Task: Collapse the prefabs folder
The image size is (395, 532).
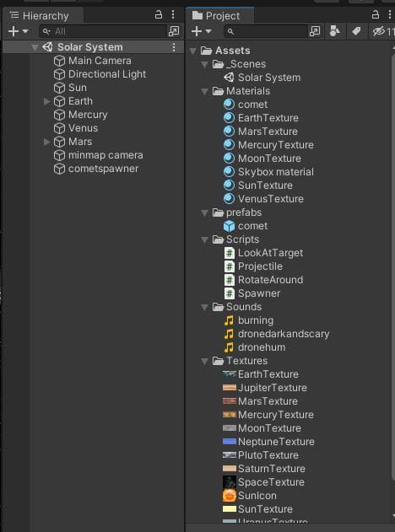Action: point(204,212)
